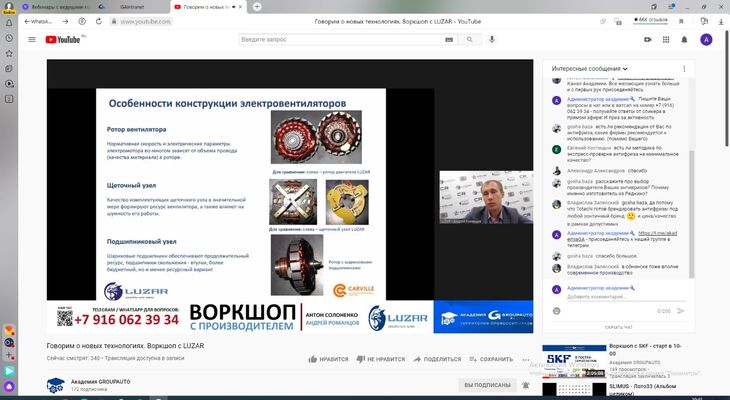Toggle the channel notification bell
The image size is (730, 400).
(x=526, y=385)
